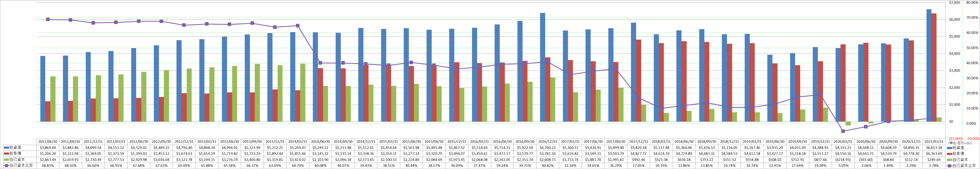Image resolution: width=980 pixels, height=169 pixels.
Task: Click the 総負債 red legend key in table
Action: pos(6,154)
